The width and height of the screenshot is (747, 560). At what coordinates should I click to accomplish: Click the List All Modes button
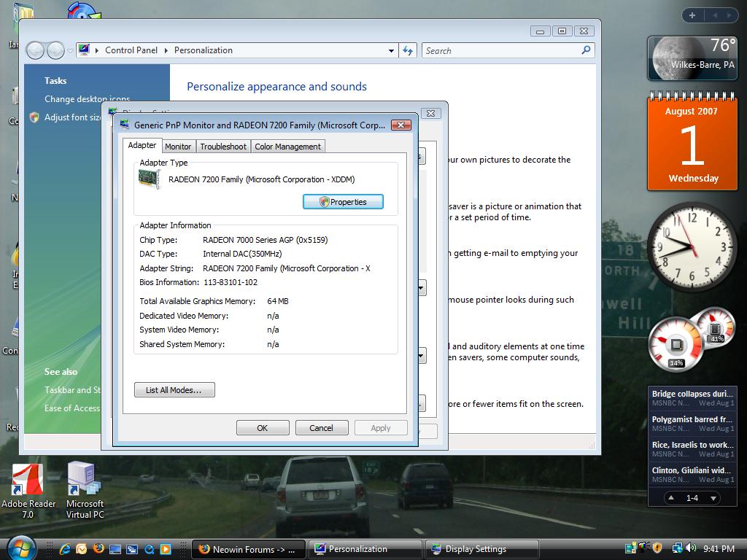(174, 390)
